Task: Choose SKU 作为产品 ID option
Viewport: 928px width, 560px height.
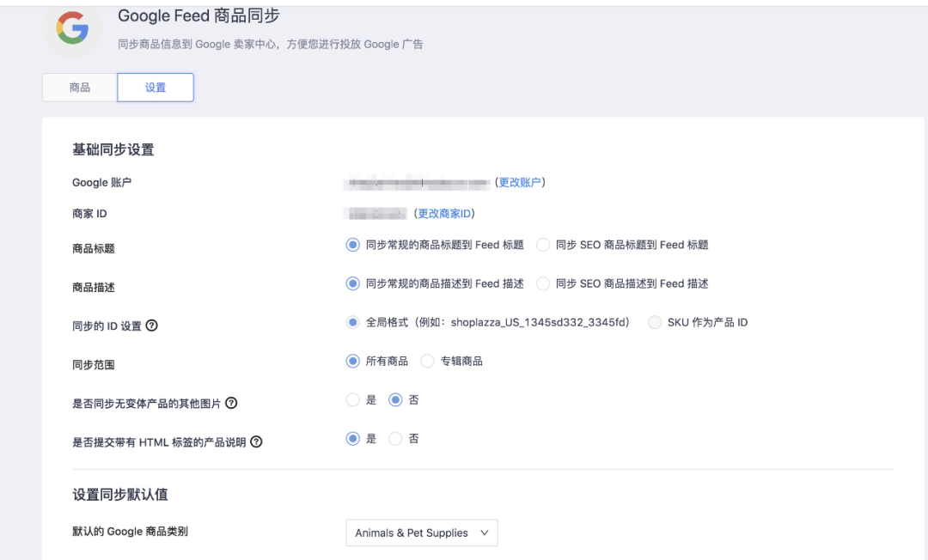Action: click(x=655, y=322)
